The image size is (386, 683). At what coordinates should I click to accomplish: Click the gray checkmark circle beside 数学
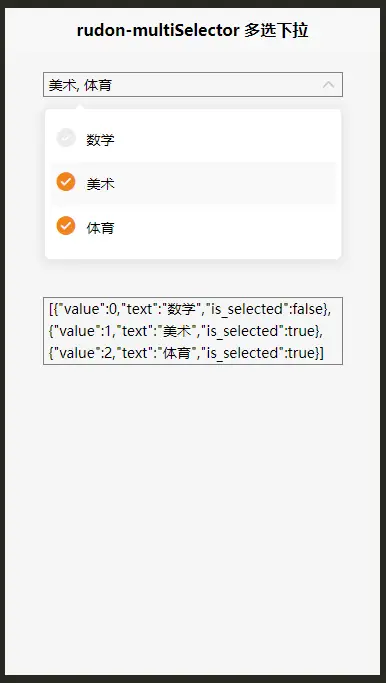66,138
